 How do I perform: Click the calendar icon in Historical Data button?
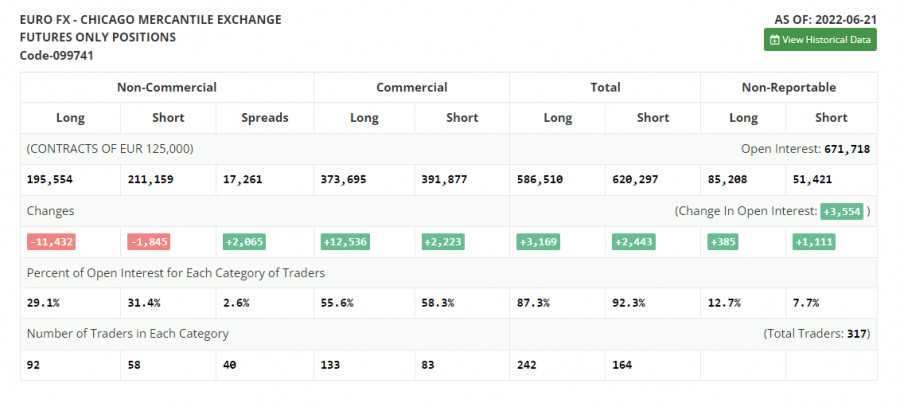point(775,40)
